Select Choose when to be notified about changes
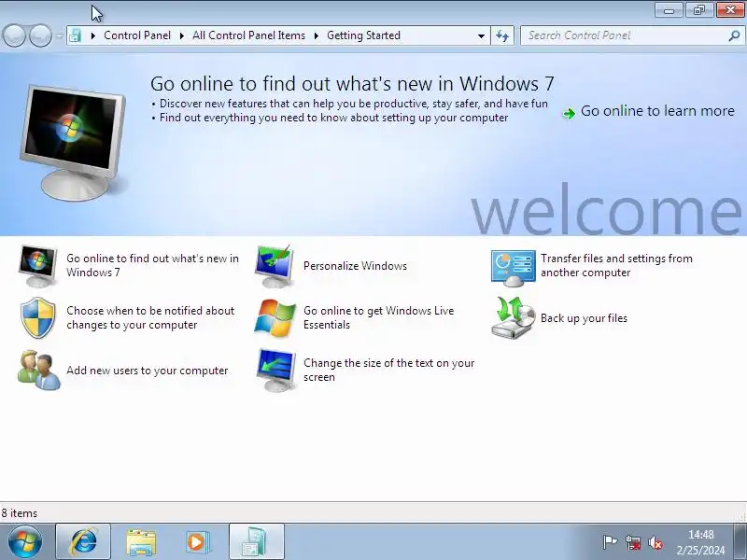Screen dimensions: 747x560 pyautogui.click(x=150, y=317)
